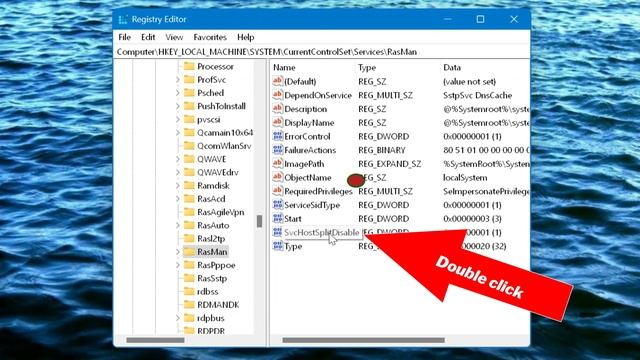Click the ImagePath string value icon
The image size is (640, 360).
(278, 164)
